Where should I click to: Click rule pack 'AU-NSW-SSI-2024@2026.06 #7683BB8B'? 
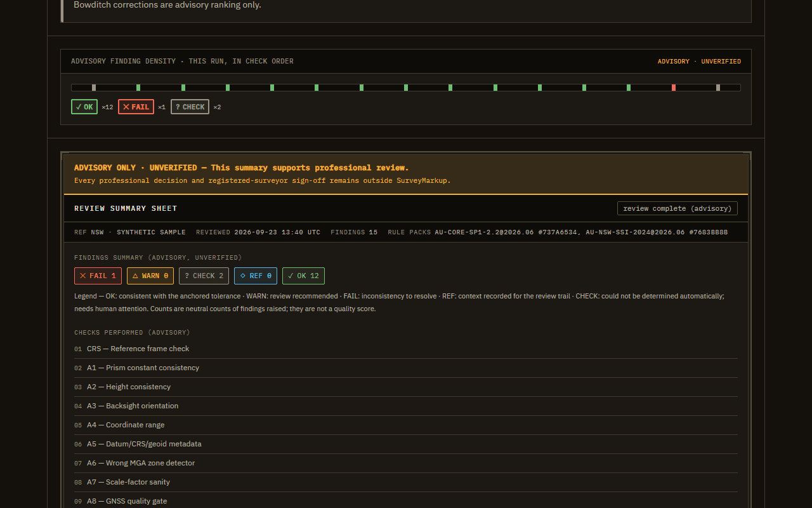click(657, 232)
